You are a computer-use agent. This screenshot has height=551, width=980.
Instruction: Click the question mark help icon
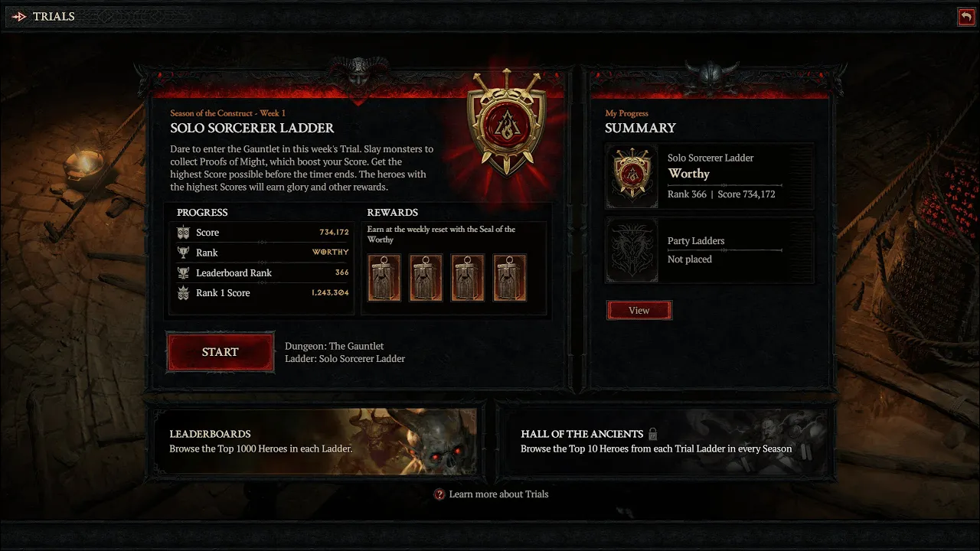click(x=439, y=494)
